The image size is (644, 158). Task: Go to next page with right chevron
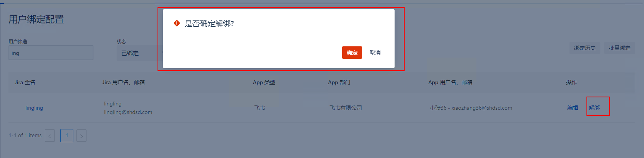[81, 136]
